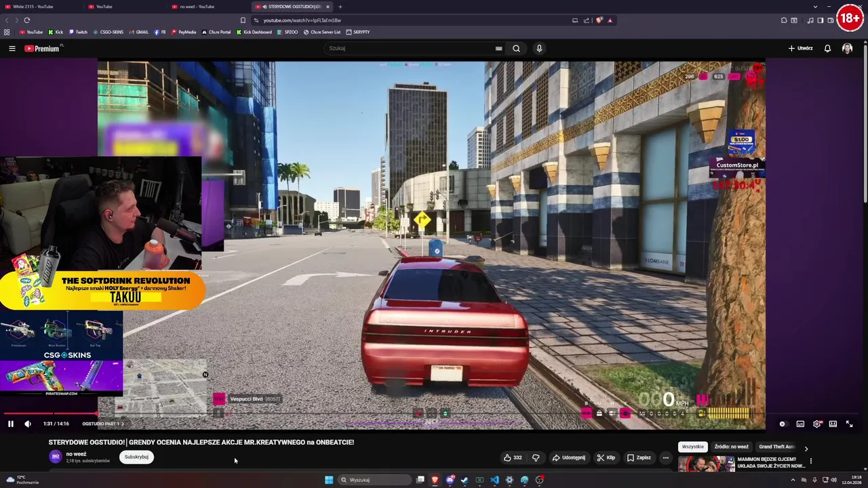Image resolution: width=868 pixels, height=488 pixels.
Task: Open the account avatar menu
Action: 847,48
